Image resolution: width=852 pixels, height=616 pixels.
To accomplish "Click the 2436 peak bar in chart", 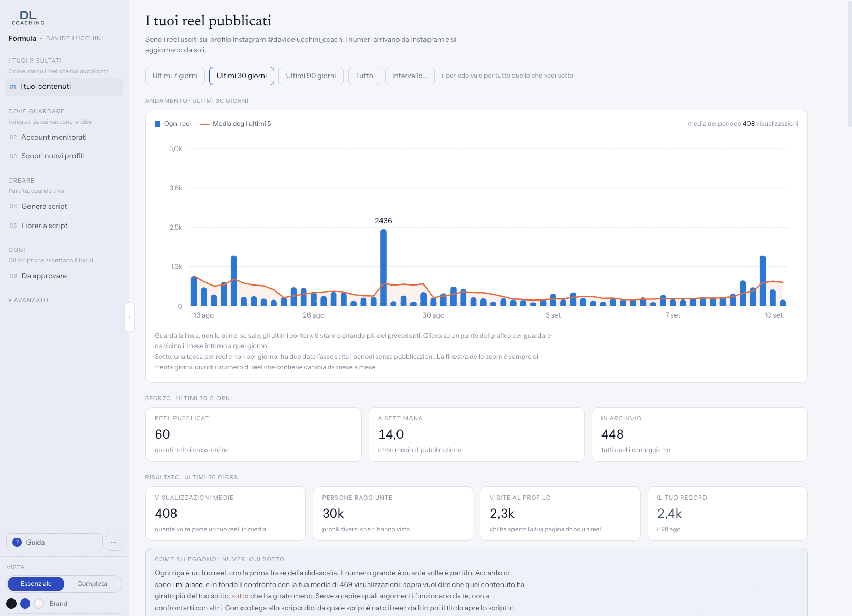I will coord(384,267).
